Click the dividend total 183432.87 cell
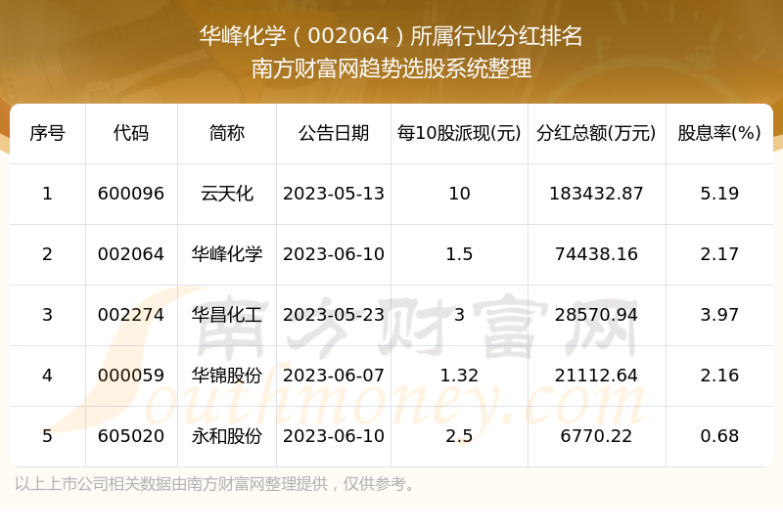783x532 pixels. coord(596,194)
